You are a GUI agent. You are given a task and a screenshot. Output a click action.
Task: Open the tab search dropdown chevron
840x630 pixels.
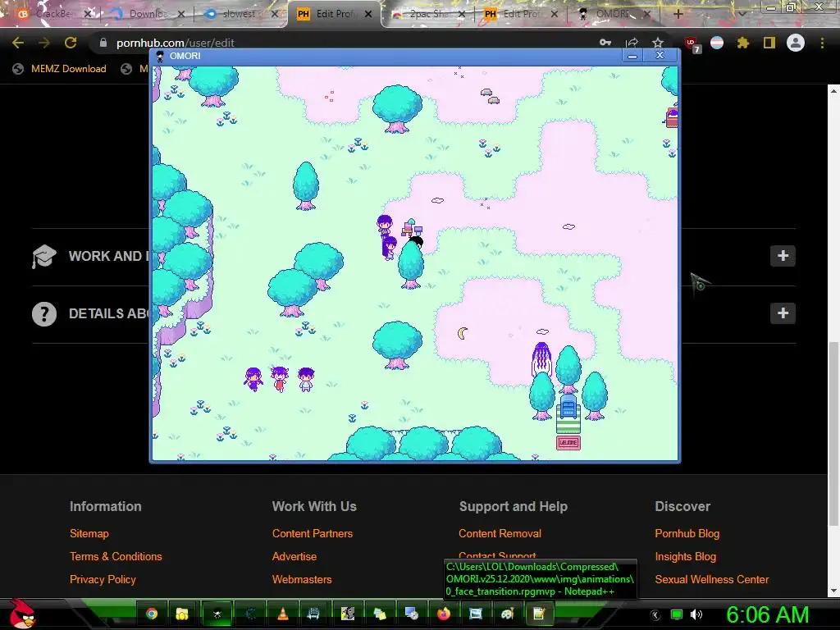(x=742, y=15)
